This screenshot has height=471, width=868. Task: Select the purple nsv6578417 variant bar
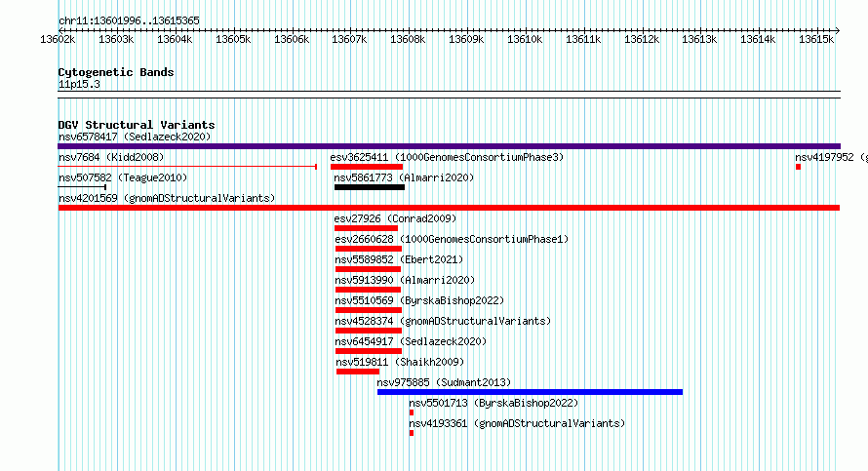point(449,146)
